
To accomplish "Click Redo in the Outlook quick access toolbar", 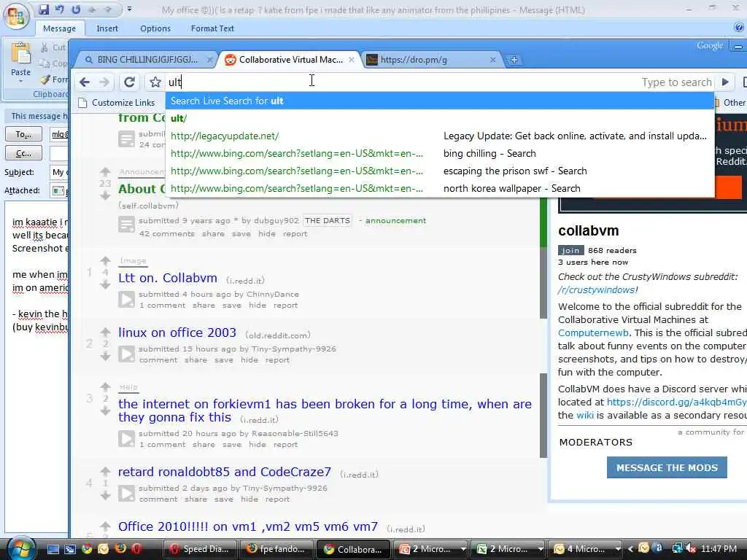I will coord(76,9).
